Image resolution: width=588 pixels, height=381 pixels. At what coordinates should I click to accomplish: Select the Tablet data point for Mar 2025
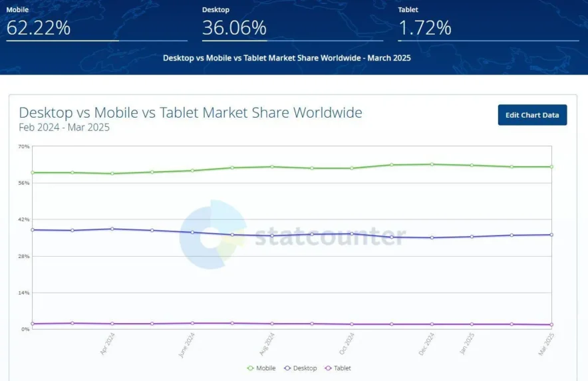pos(551,324)
